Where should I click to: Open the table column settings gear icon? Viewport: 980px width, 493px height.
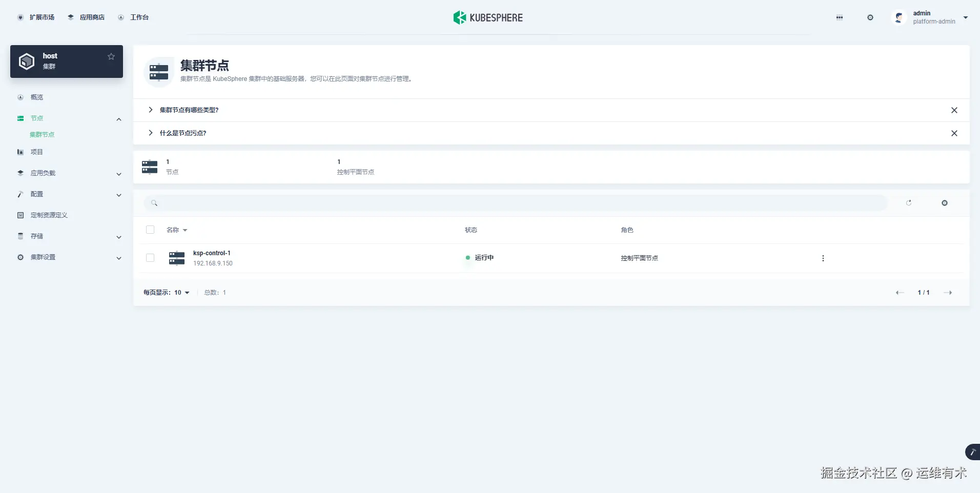click(x=945, y=203)
